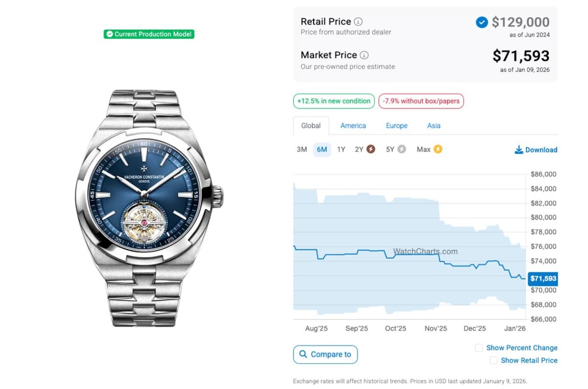
Task: Click the $71,593 chart price marker
Action: (x=543, y=279)
